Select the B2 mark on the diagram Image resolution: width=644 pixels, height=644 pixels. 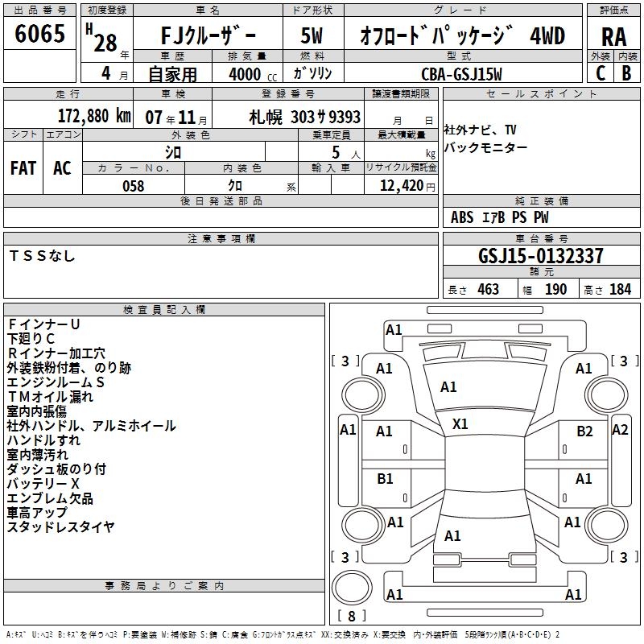click(584, 431)
